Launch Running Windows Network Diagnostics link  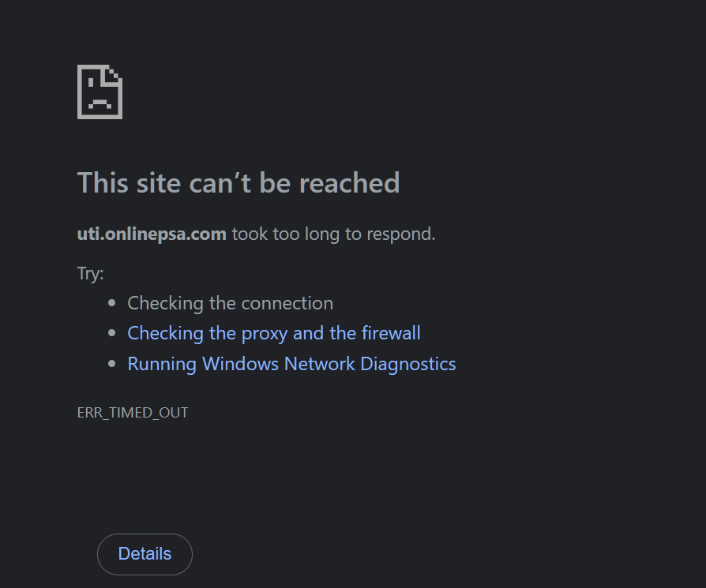click(x=291, y=364)
